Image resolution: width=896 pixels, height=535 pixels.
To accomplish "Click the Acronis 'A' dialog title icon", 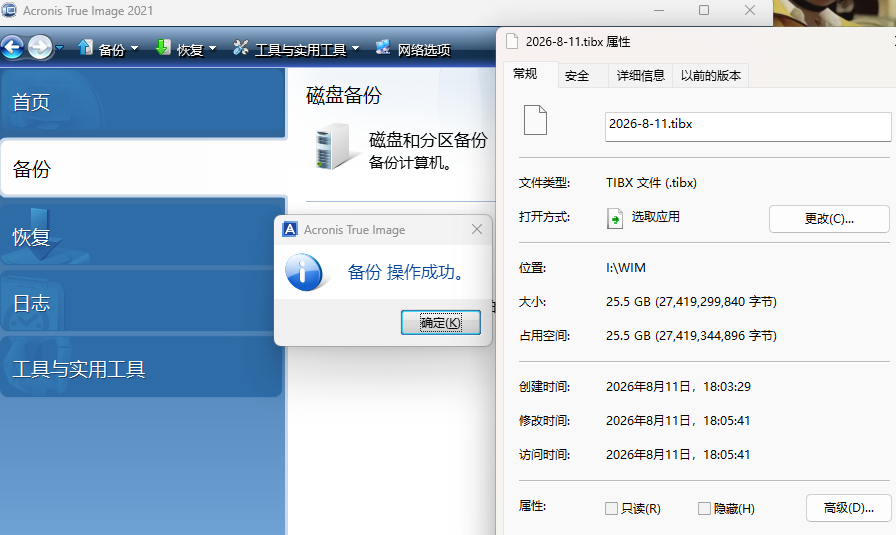I will pos(290,229).
